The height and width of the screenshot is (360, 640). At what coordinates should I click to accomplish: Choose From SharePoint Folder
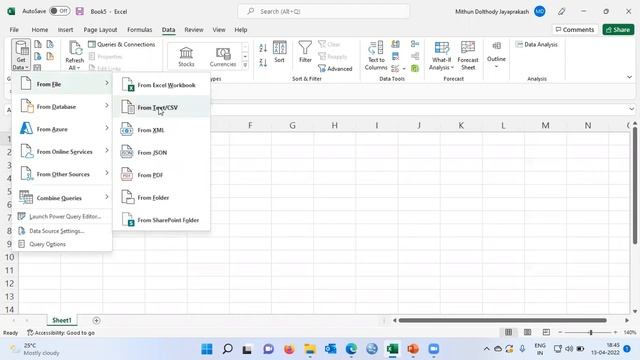162,220
